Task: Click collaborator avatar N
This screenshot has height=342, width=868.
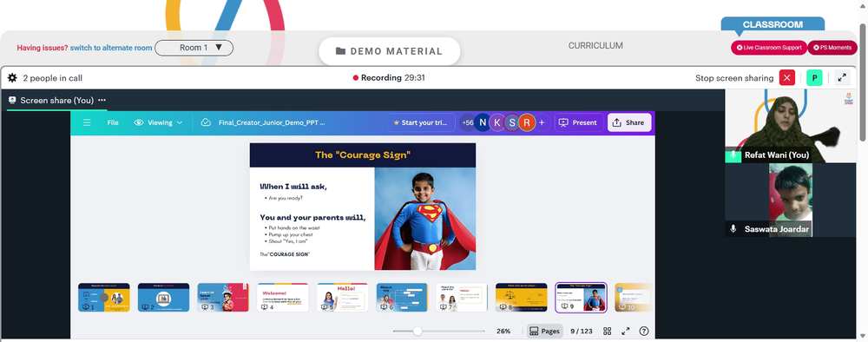Action: click(x=483, y=123)
